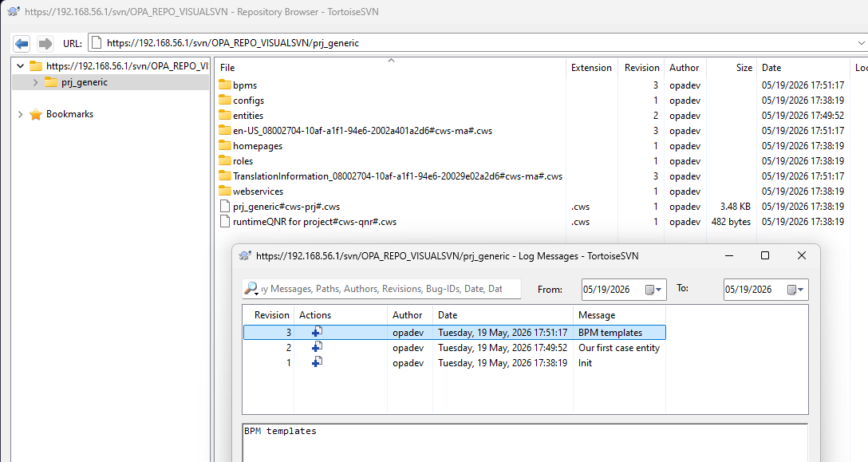This screenshot has height=462, width=868.
Task: Select the roles folder name
Action: tap(243, 160)
